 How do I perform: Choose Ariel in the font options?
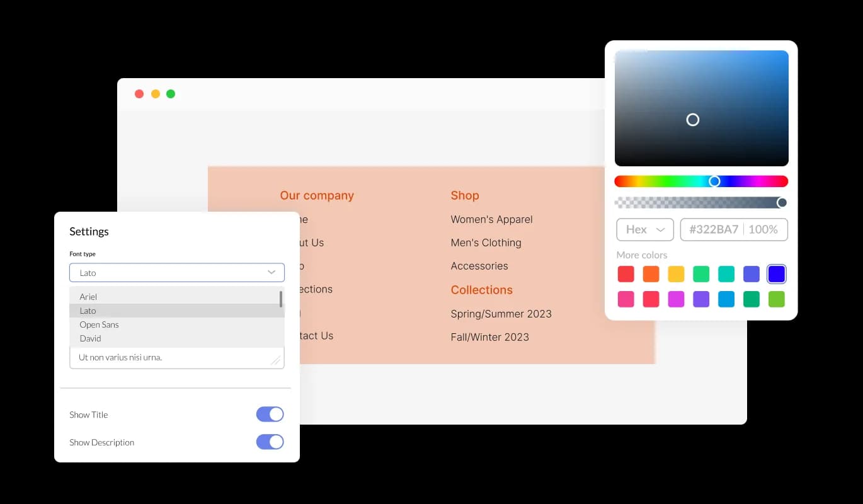coord(88,297)
